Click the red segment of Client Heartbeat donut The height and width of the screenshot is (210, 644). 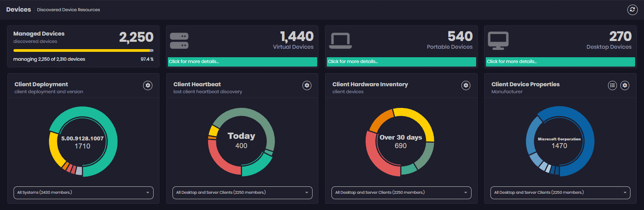219,159
